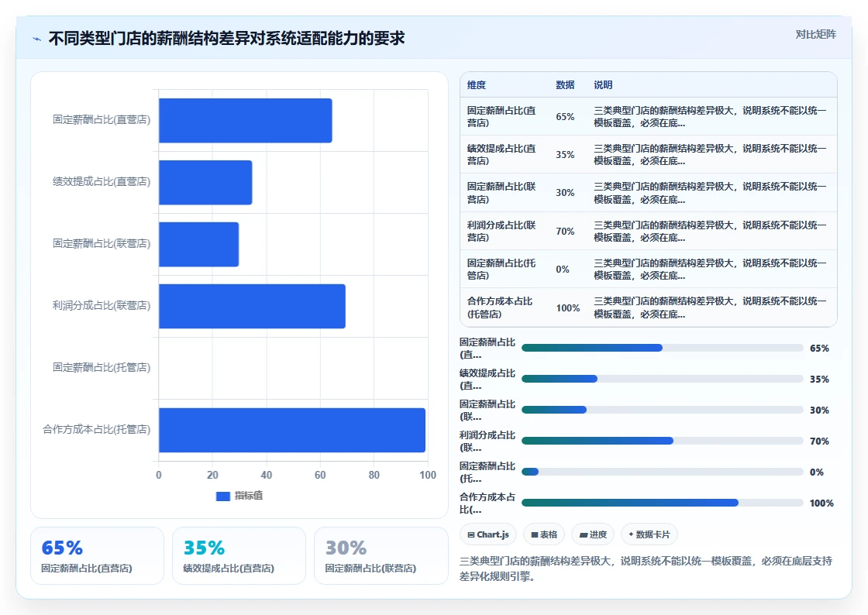
Task: Click the 绩效提成占比(直营店) chart bar
Action: pos(205,183)
